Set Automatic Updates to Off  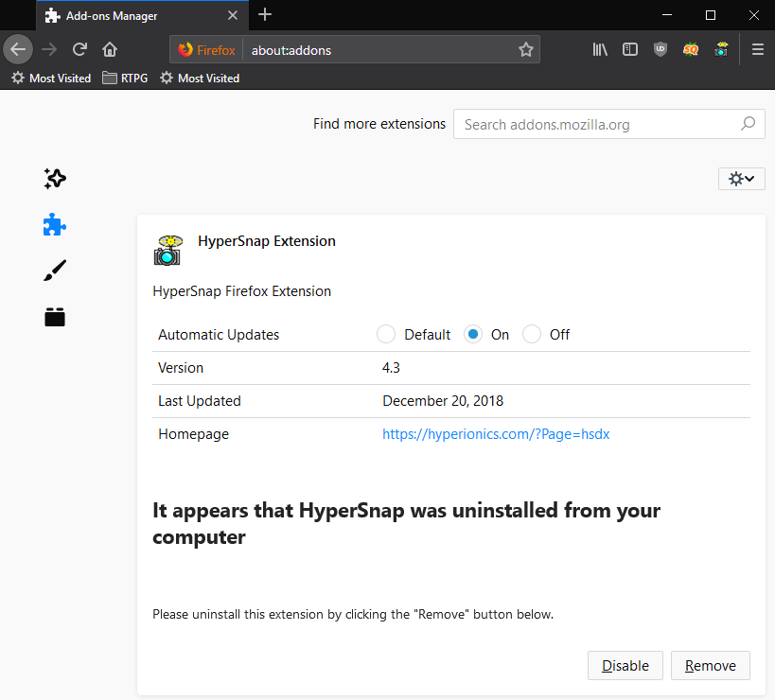[531, 334]
